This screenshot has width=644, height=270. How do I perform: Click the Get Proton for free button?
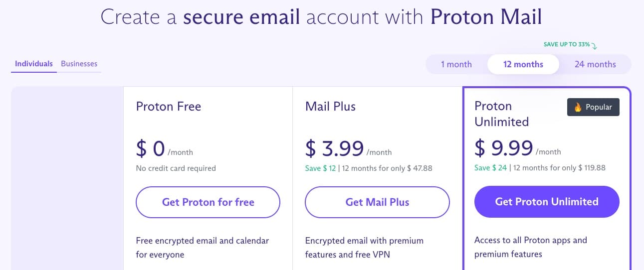(x=208, y=202)
